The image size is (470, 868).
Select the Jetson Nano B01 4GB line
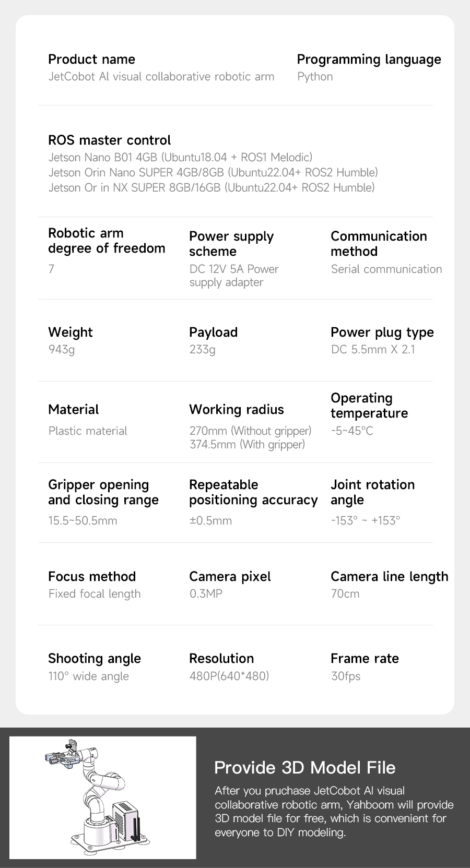coord(180,157)
